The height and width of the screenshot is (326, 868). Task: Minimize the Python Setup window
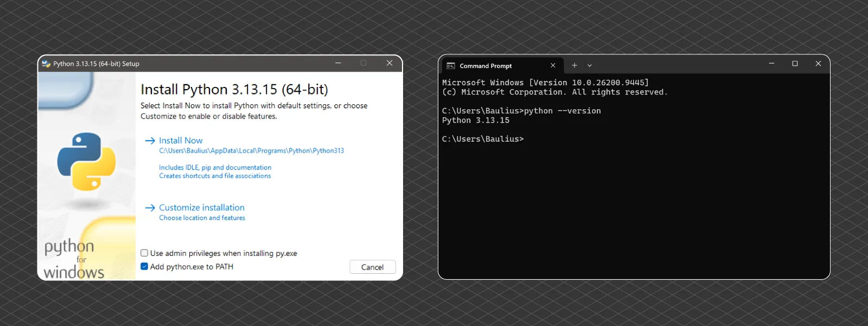(338, 63)
